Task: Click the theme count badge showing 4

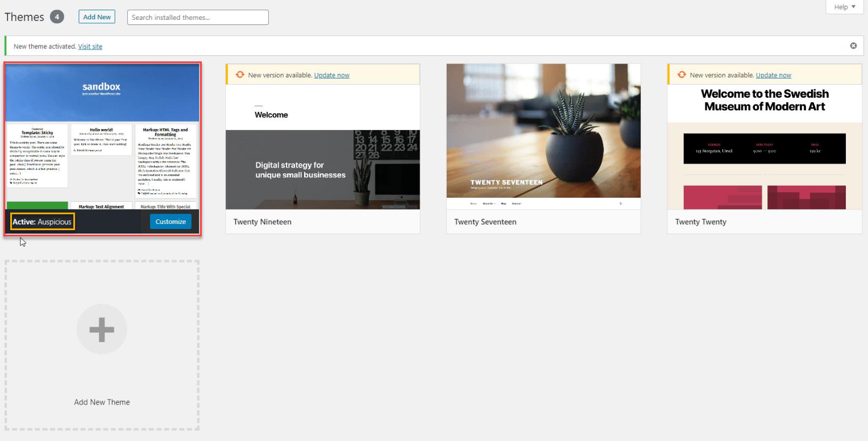Action: pyautogui.click(x=57, y=17)
